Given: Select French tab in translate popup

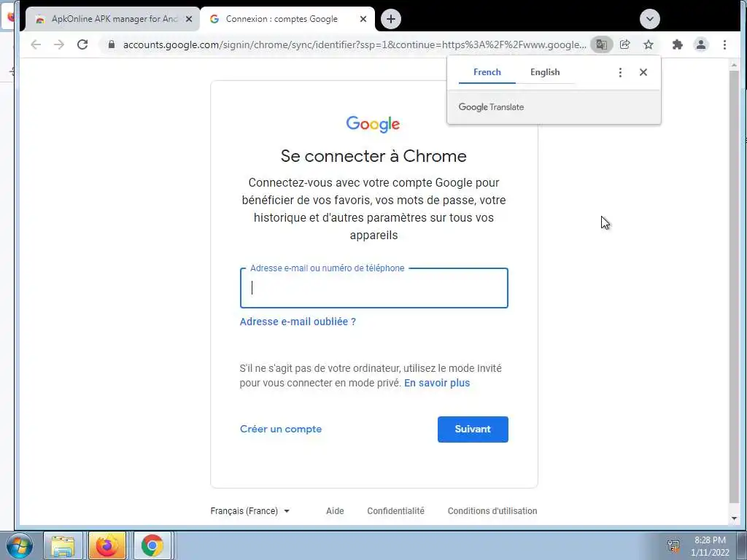Looking at the screenshot, I should click(487, 72).
